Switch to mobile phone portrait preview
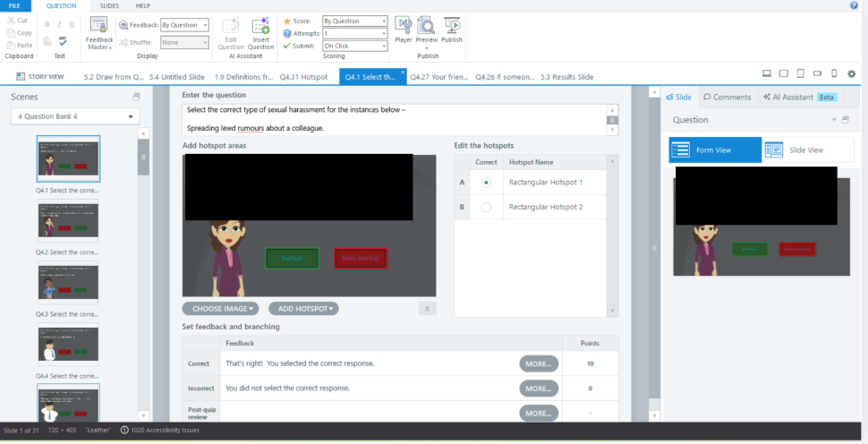Screen dimensions: 868x444 834,73
